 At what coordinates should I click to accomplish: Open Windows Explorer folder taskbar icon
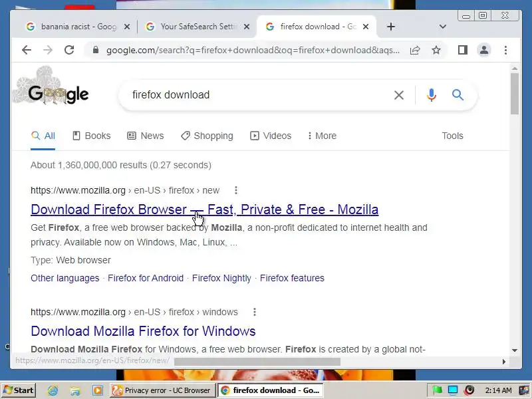(x=75, y=390)
